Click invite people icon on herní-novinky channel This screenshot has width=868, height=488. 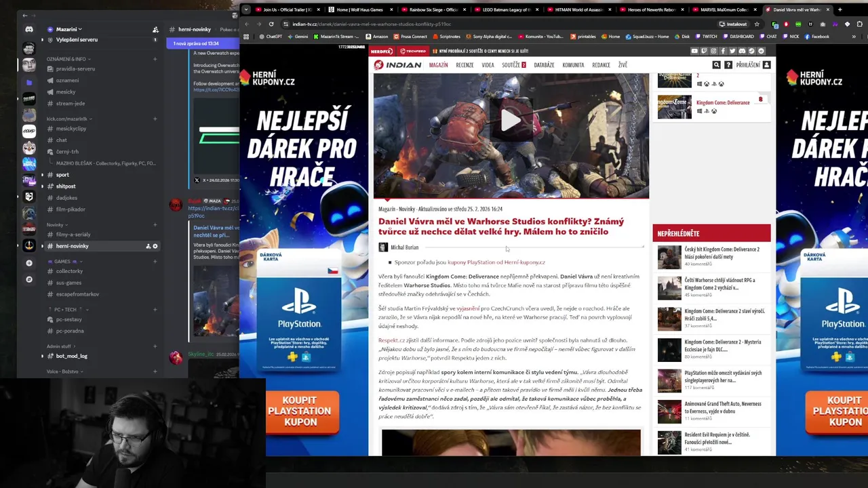point(148,246)
